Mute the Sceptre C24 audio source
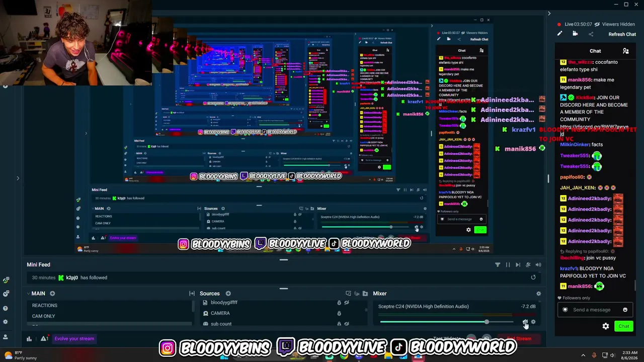Screen dimensions: 644x362 click(x=525, y=322)
